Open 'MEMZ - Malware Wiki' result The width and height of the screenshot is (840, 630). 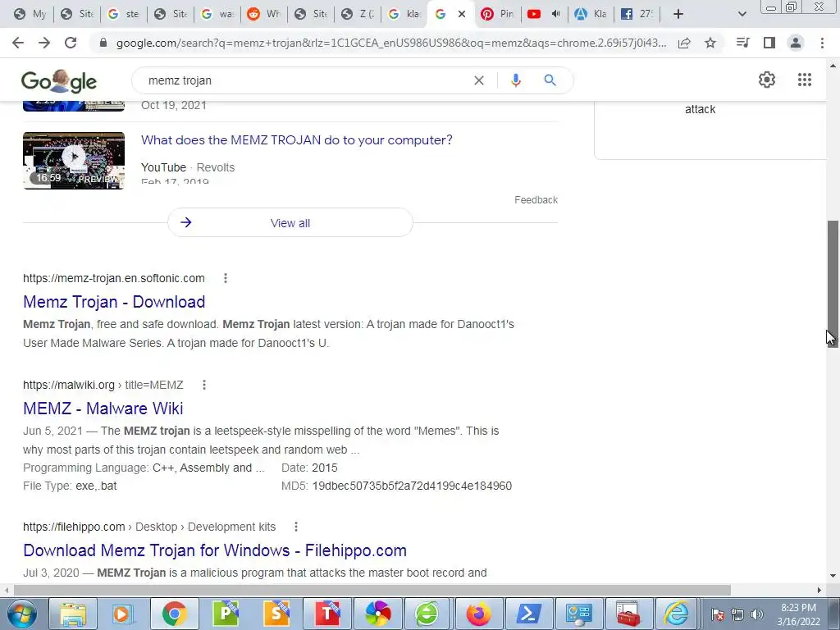[103, 409]
